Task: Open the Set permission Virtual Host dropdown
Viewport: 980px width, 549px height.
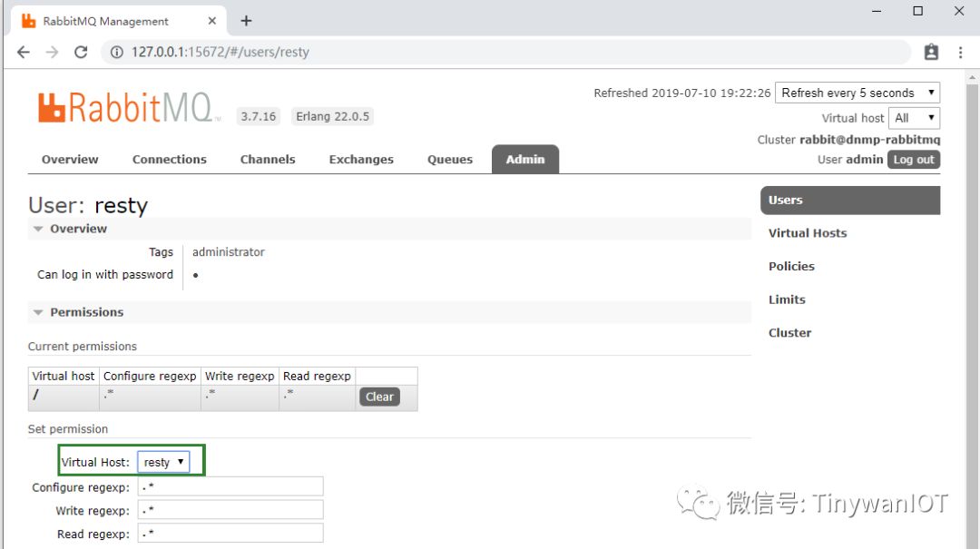Action: click(163, 462)
